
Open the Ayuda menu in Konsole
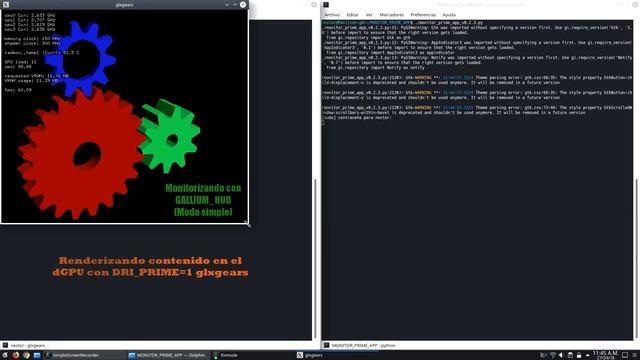tap(449, 15)
